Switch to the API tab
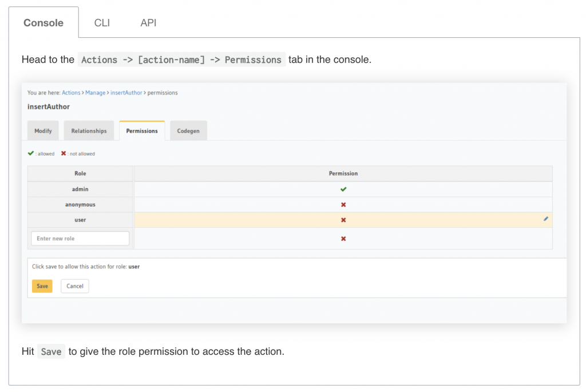Screen dimensions: 586x392 (x=148, y=23)
